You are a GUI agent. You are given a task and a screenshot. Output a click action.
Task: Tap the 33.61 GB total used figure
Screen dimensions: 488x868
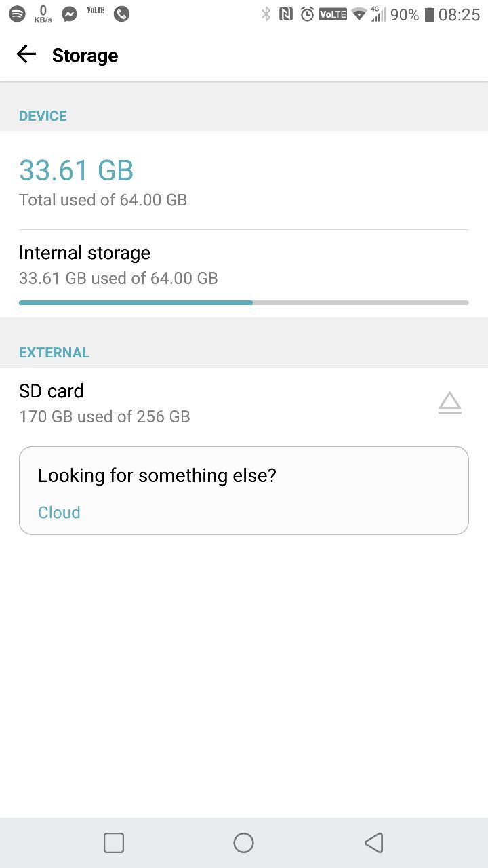(x=77, y=170)
